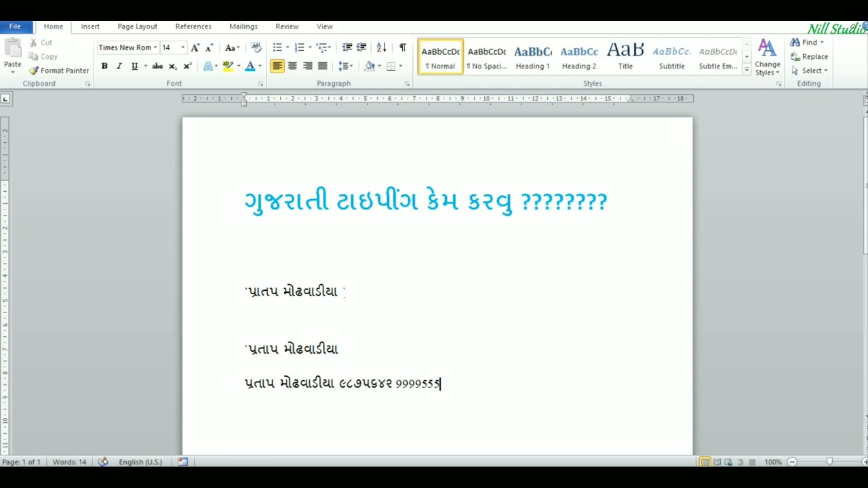Click the text highlight color button
868x488 pixels.
point(228,66)
